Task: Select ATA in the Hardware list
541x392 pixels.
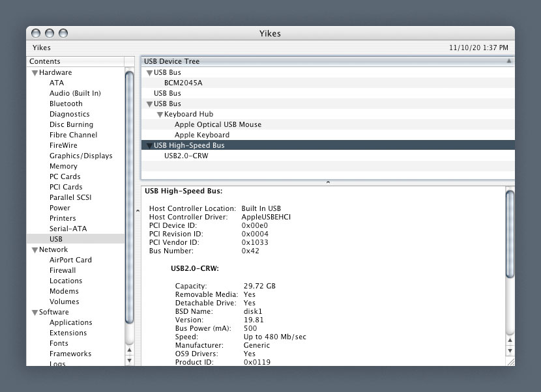Action: [57, 83]
